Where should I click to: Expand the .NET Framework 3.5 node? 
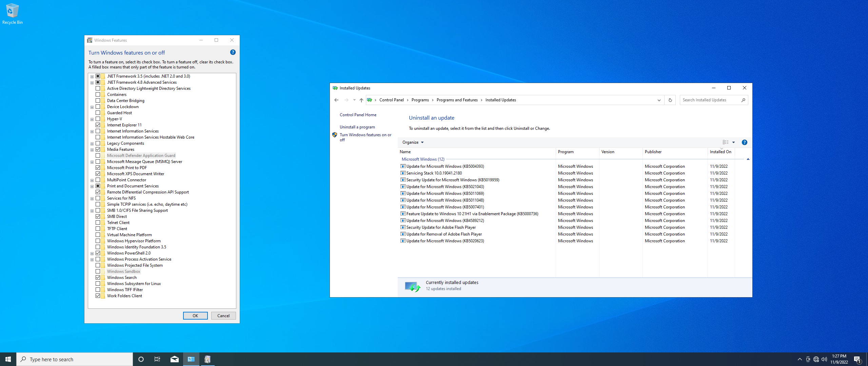pyautogui.click(x=92, y=77)
